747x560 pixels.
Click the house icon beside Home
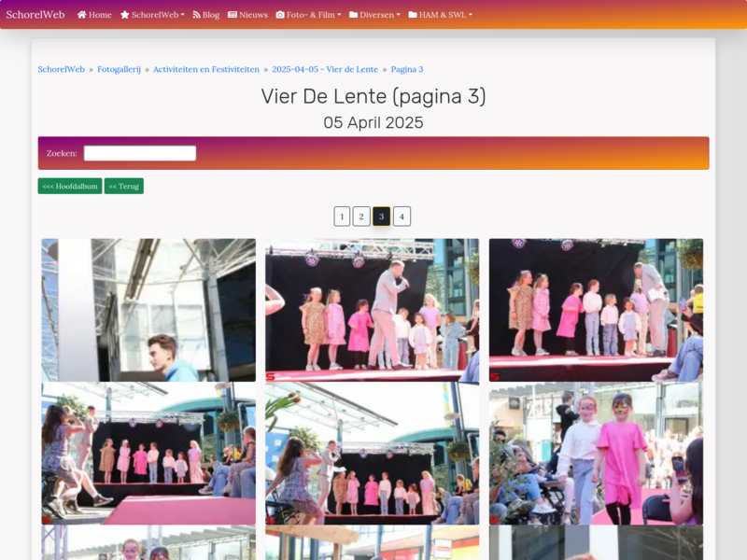pyautogui.click(x=81, y=15)
